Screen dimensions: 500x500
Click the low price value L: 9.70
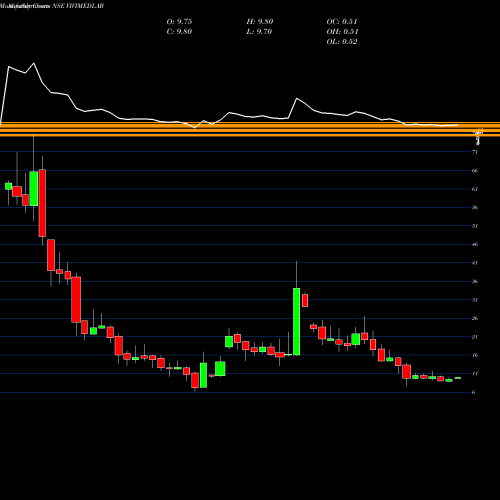click(x=259, y=32)
